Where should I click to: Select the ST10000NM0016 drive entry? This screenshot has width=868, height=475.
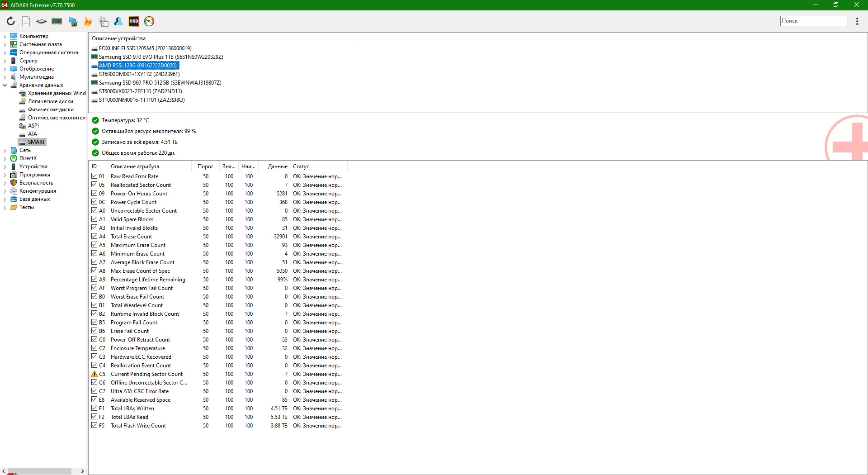tap(142, 100)
